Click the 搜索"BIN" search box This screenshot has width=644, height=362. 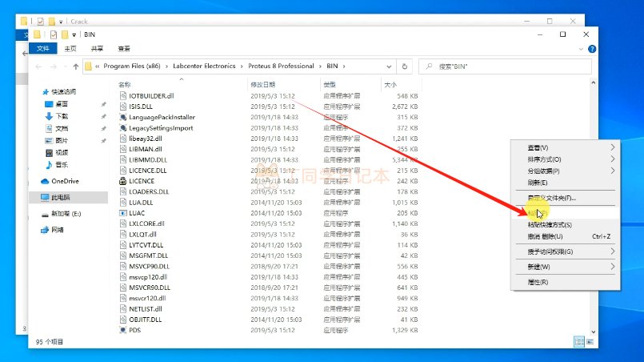(504, 66)
